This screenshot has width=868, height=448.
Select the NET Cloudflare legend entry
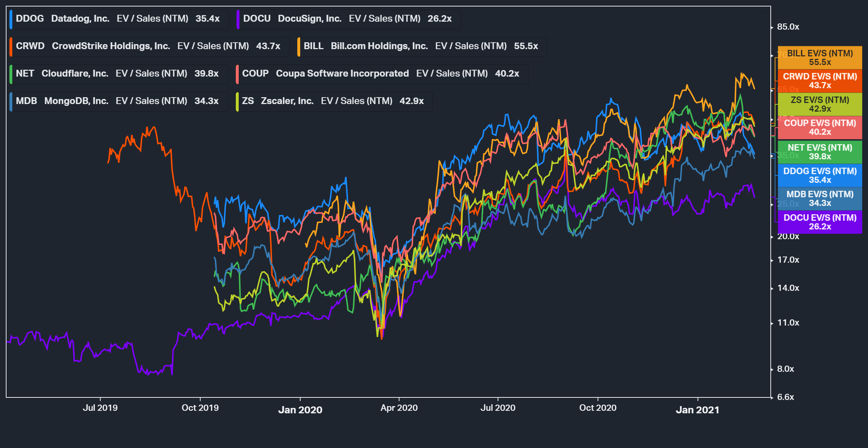pyautogui.click(x=119, y=74)
